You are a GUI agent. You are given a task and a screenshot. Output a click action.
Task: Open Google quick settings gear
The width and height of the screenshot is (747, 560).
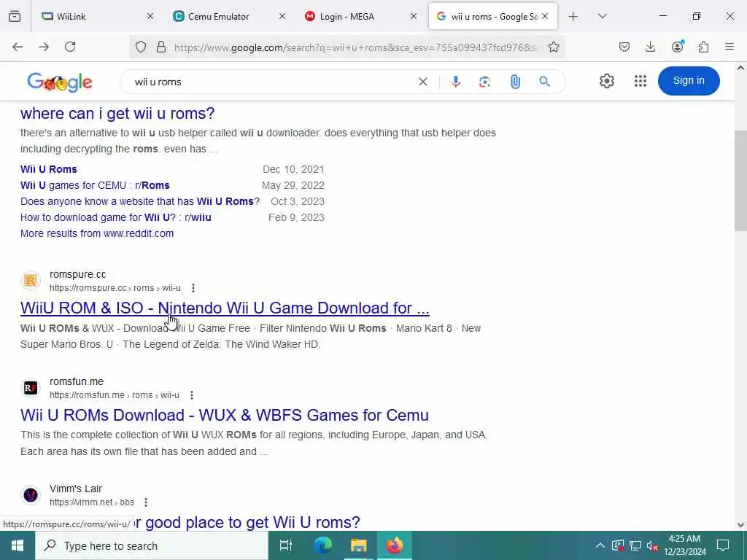606,81
